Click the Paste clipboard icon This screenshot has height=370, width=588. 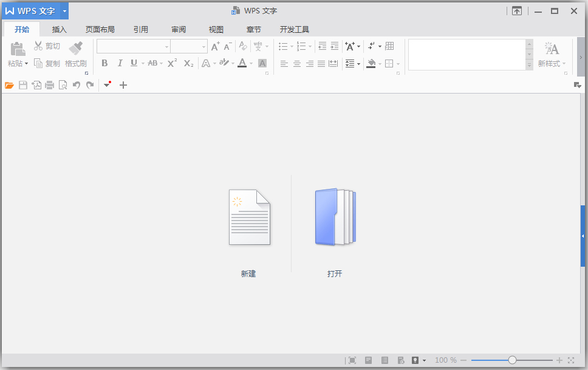18,49
